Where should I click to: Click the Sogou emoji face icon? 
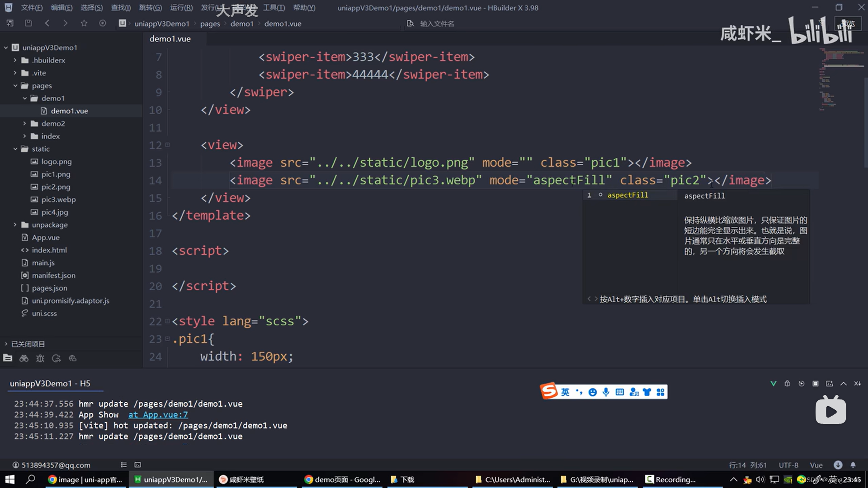point(593,392)
